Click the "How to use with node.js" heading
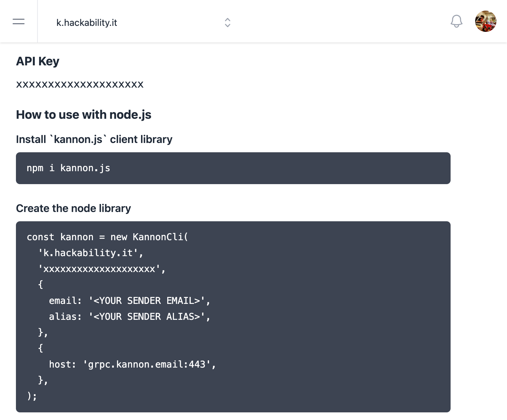This screenshot has height=420, width=507. (x=84, y=115)
